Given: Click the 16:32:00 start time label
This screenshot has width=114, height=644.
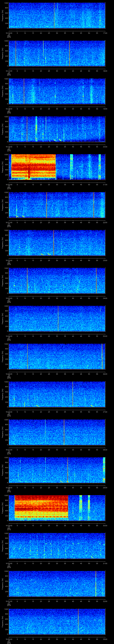Looking at the screenshot, I should click(9, 639).
